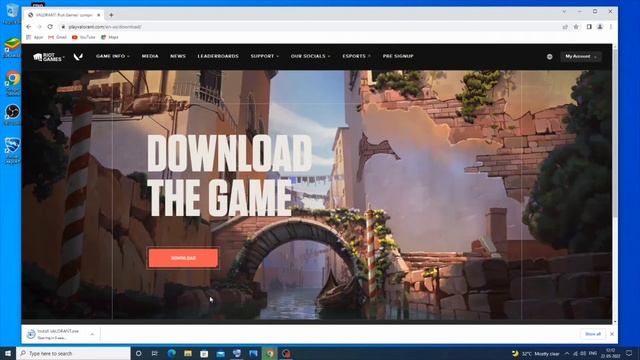Open File Explorer from the taskbar
640x360 pixels.
point(188,353)
